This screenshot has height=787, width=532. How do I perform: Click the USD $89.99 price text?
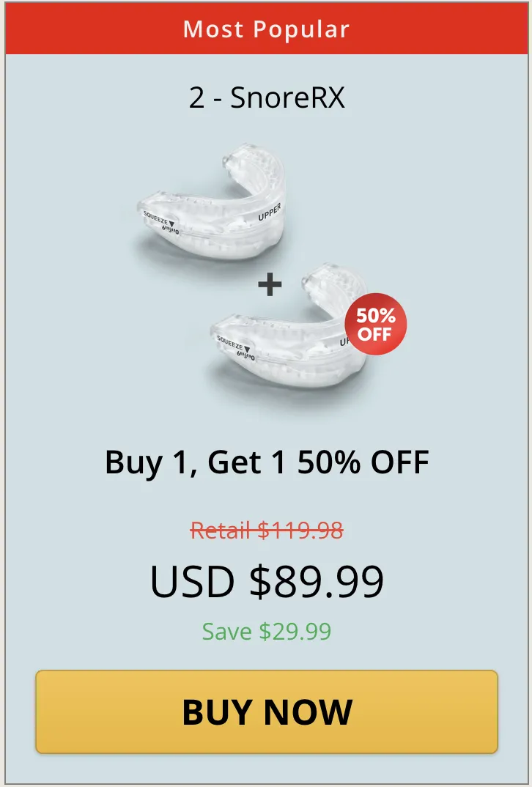[x=267, y=580]
